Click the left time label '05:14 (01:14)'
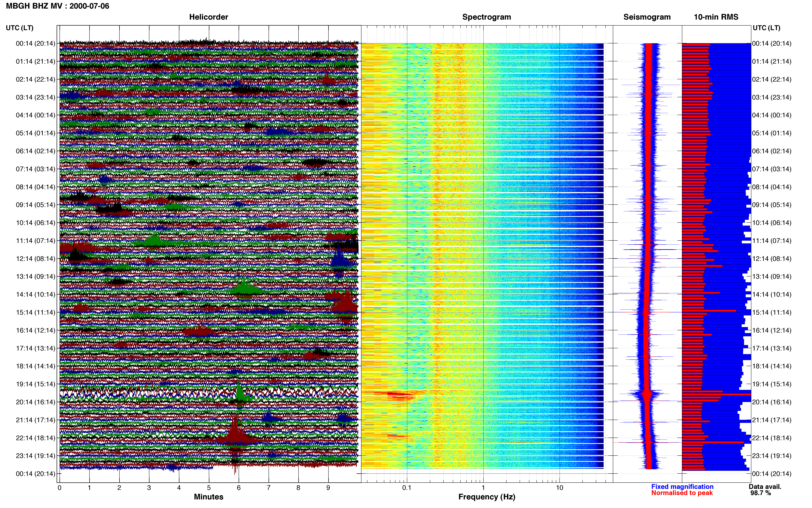The height and width of the screenshot is (508, 812). (x=36, y=133)
